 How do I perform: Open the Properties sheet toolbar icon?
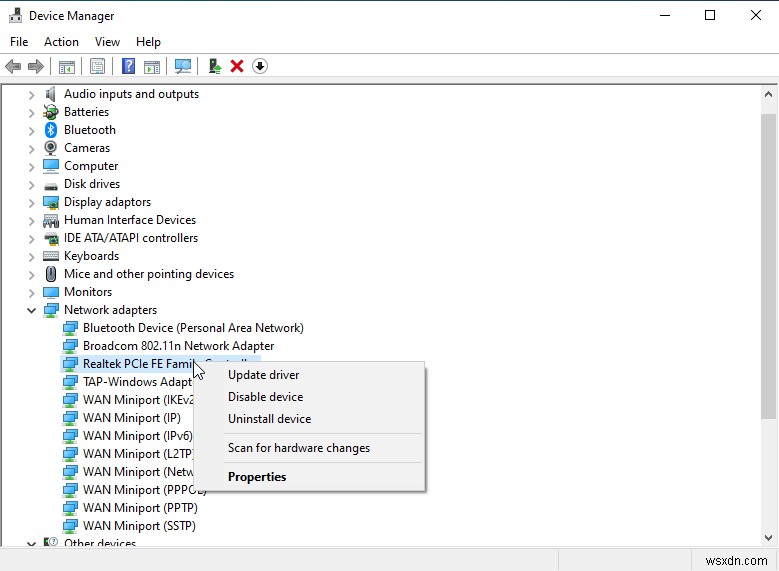point(97,66)
